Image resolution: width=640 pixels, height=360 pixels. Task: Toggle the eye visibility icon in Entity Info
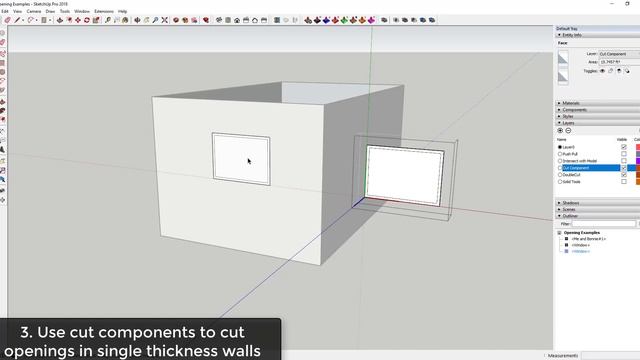click(x=602, y=71)
